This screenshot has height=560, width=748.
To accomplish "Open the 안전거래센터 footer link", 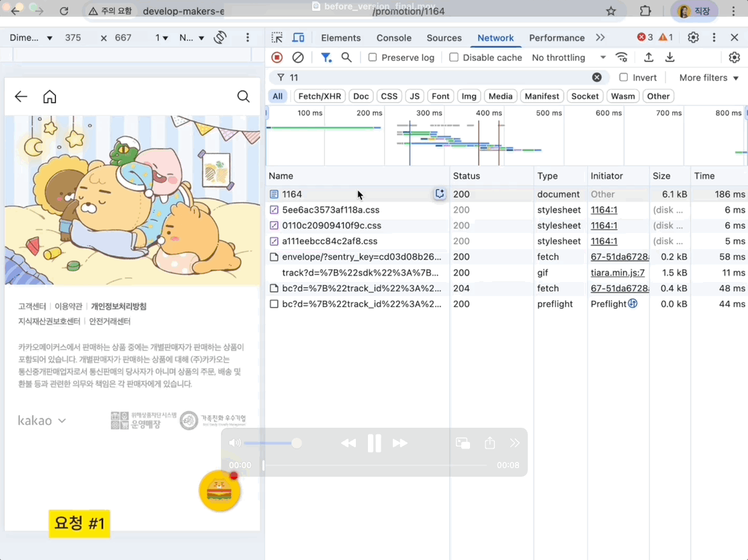I will [109, 322].
